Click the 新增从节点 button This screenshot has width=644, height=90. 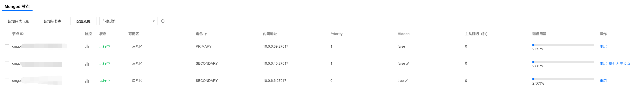click(52, 21)
